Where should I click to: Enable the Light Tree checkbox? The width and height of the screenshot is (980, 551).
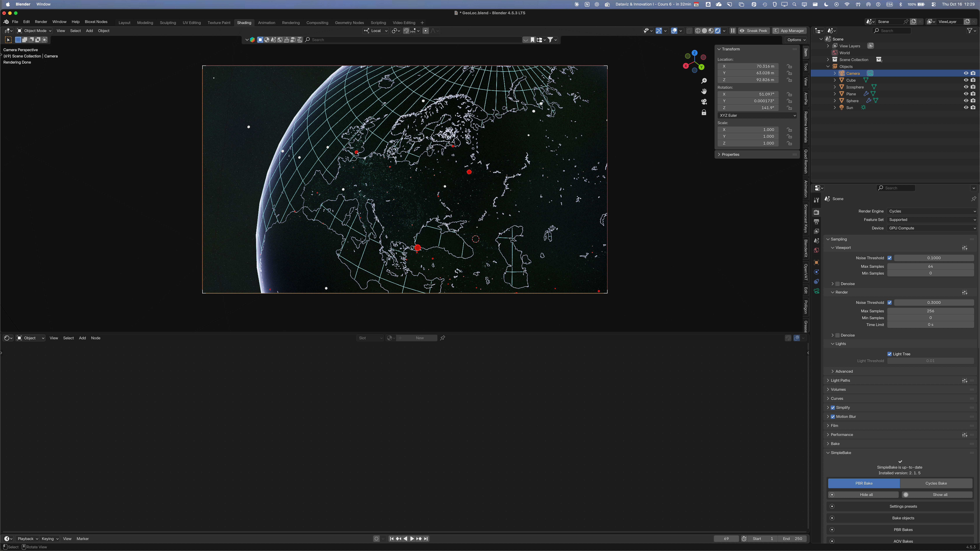tap(889, 354)
